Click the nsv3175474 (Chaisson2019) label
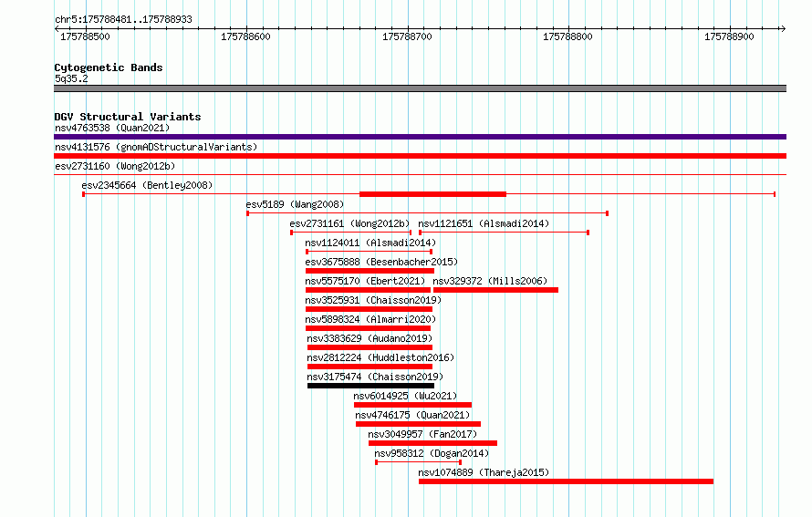 coord(376,377)
